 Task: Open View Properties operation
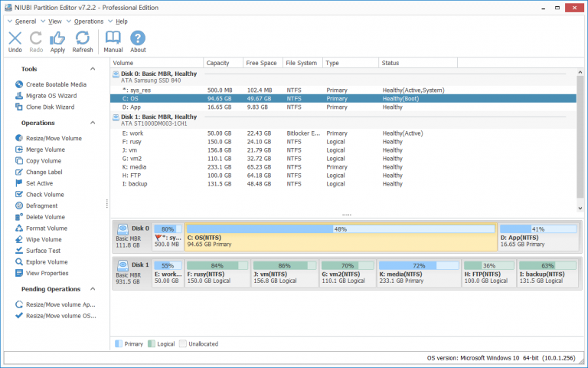pyautogui.click(x=42, y=274)
